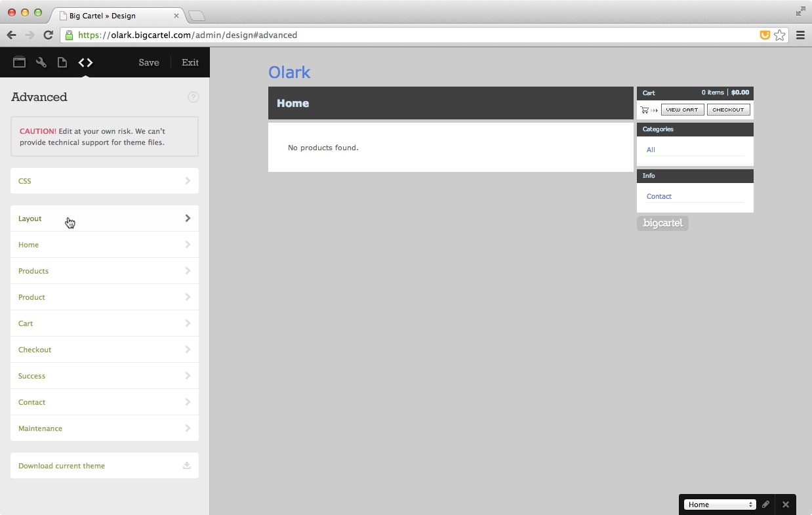This screenshot has width=812, height=515.
Task: Click the help question mark icon
Action: tap(193, 97)
